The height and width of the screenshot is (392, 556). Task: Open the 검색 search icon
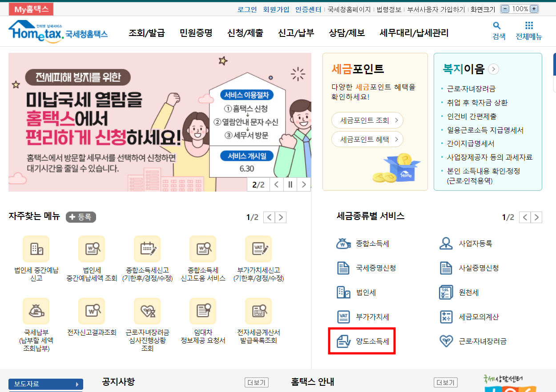(x=498, y=28)
